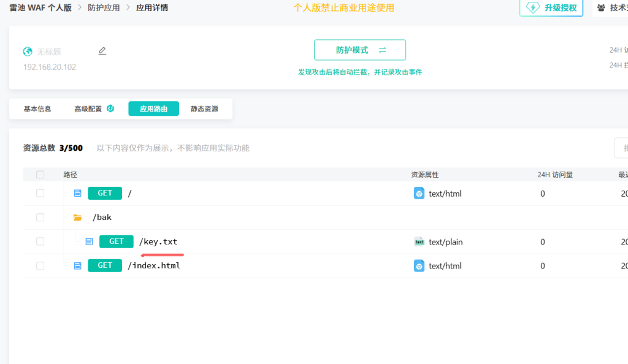The image size is (628, 364).
Task: Click the browser icon for /index.html text/html
Action: [419, 266]
